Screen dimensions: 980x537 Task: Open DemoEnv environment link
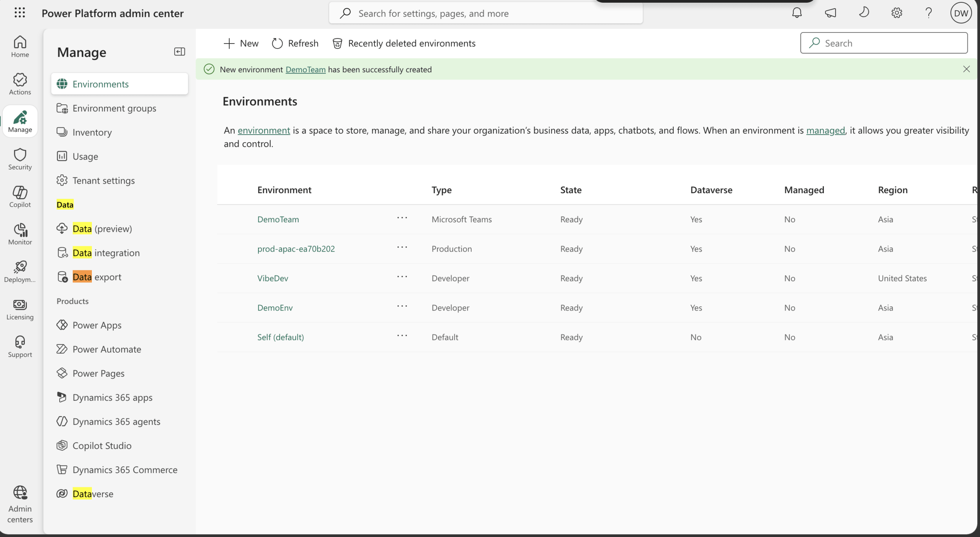tap(275, 308)
